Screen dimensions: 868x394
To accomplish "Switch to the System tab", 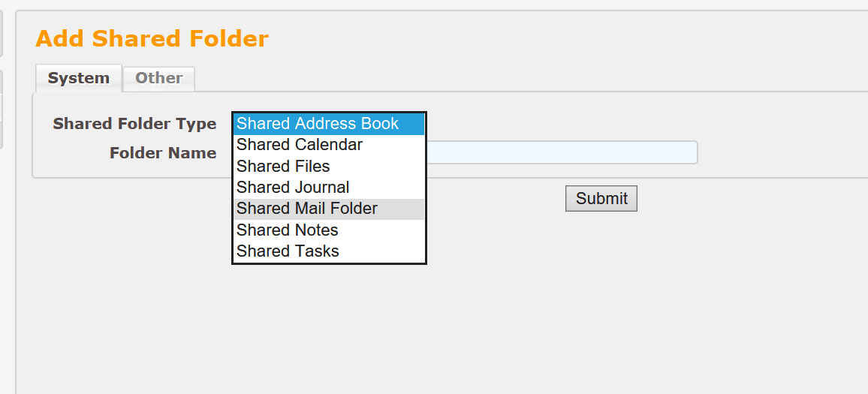I will (78, 78).
